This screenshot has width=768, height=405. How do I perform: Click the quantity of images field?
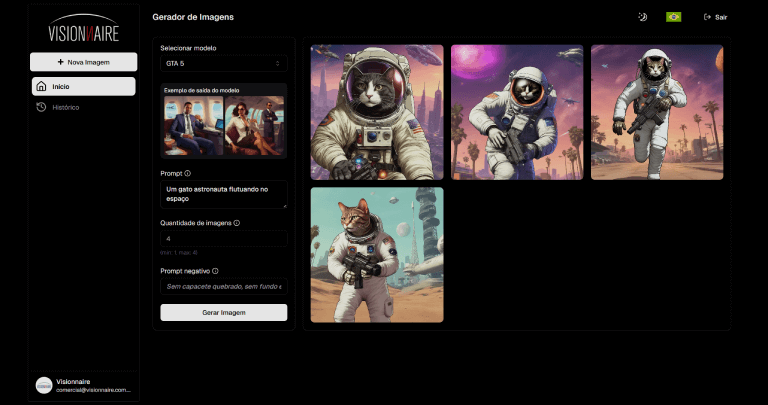(224, 238)
